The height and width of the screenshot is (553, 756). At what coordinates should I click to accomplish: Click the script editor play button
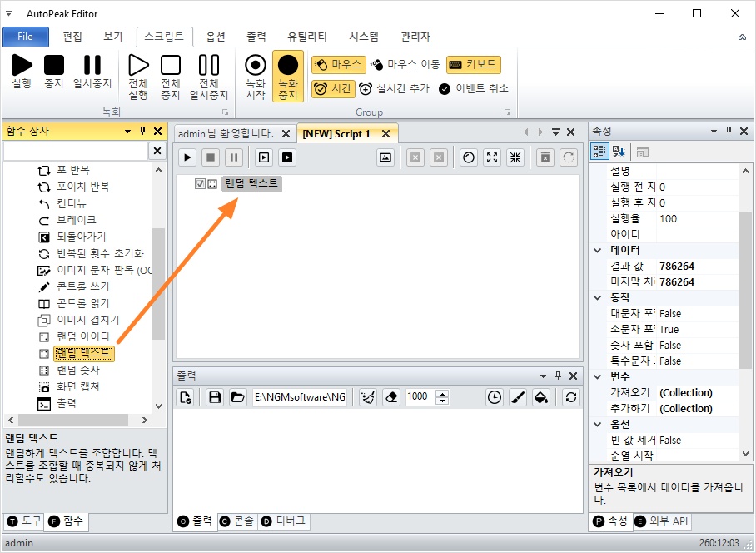(187, 157)
